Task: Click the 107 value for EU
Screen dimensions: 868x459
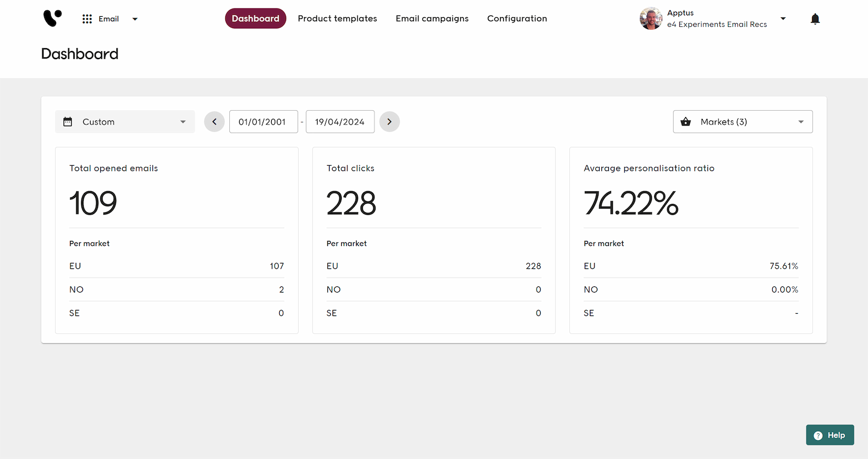Action: coord(277,266)
